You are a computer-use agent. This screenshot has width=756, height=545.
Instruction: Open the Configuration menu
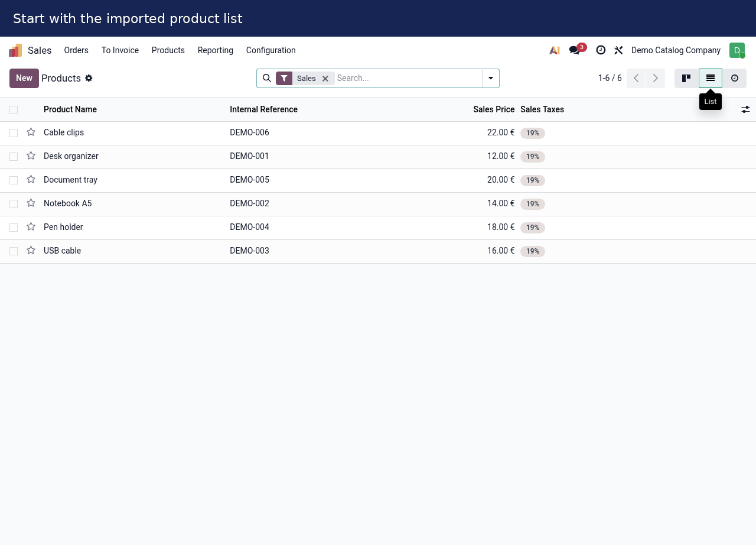271,50
